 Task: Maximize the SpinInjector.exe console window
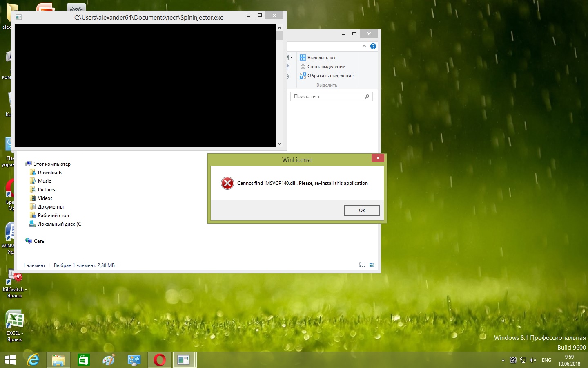click(x=259, y=16)
